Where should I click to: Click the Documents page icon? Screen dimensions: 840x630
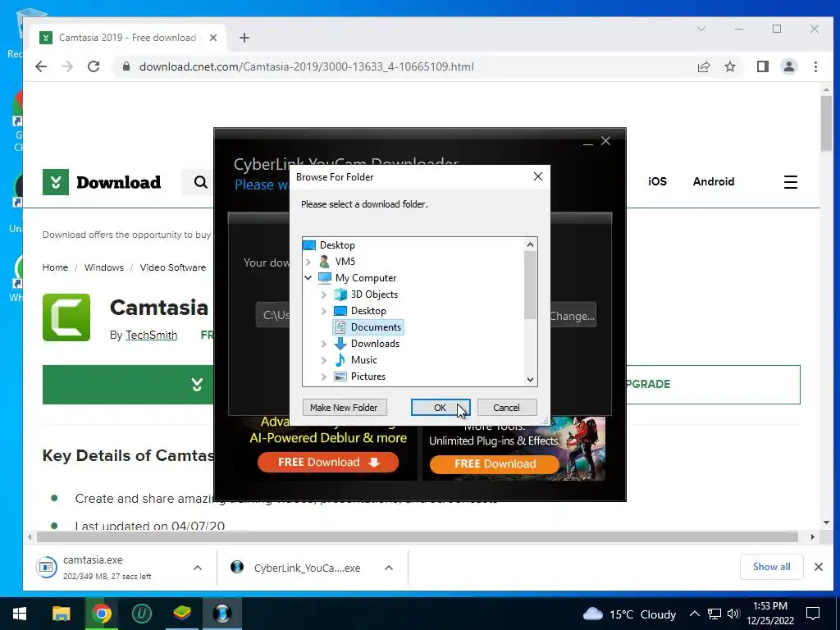(x=340, y=327)
